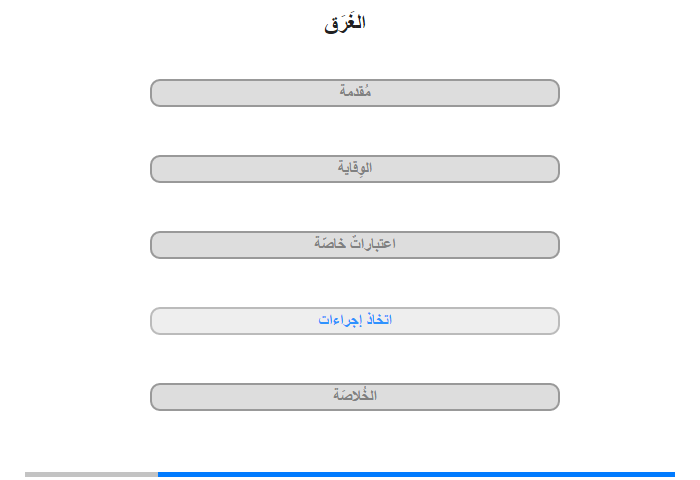
Task: Open the مُقدمة introduction section
Action: (x=354, y=93)
